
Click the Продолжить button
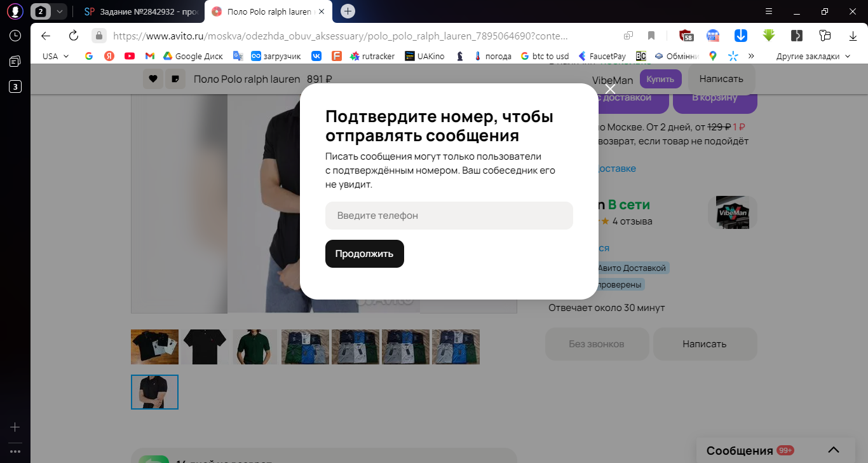coord(365,254)
